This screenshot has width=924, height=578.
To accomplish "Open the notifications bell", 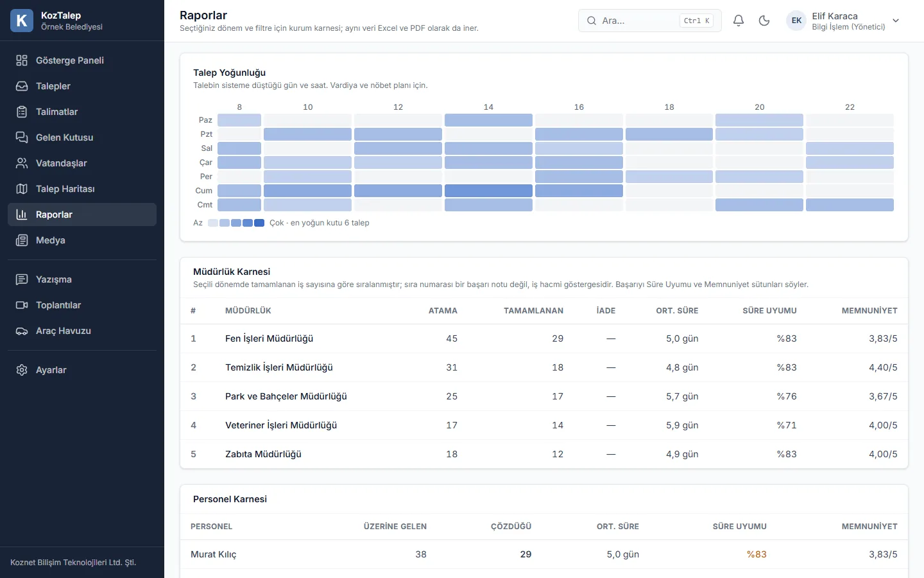I will coord(739,21).
